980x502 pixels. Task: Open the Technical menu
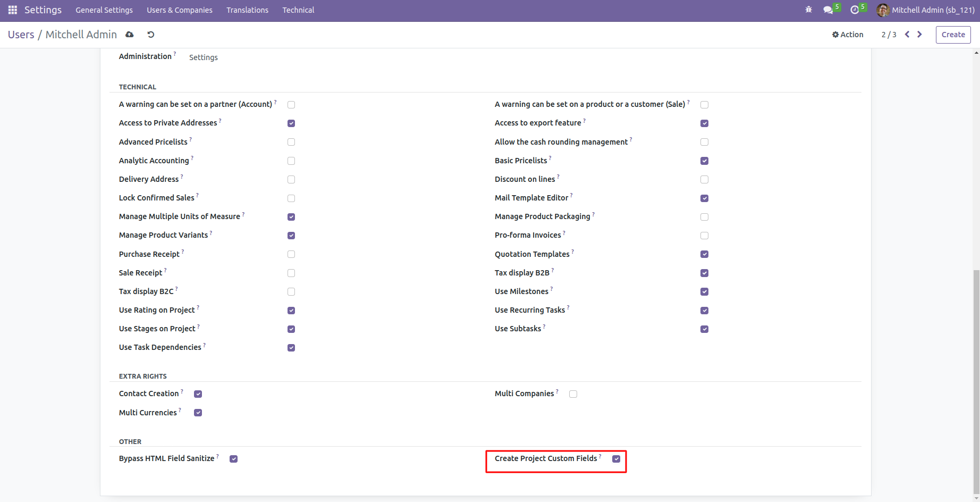point(298,10)
